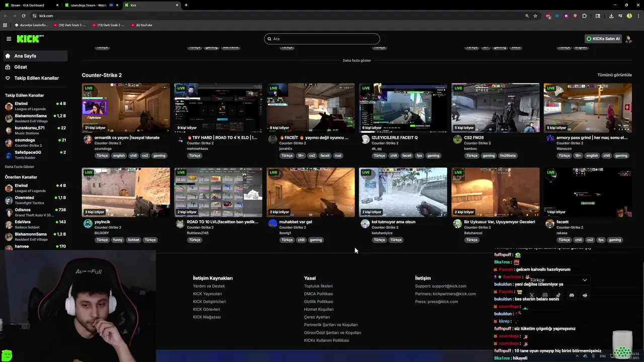Open the CS2 FM26 stream title
This screenshot has width=644, height=362.
coord(474,137)
